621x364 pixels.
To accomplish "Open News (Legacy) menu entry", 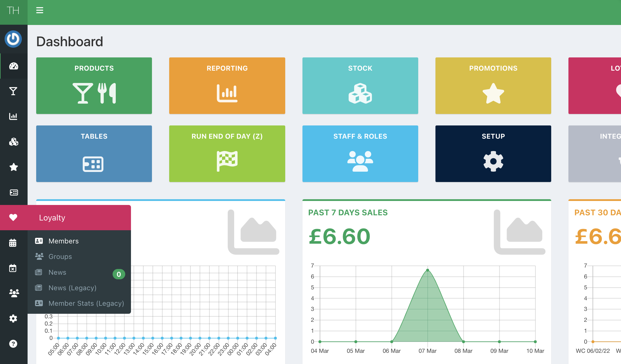I will pyautogui.click(x=72, y=288).
